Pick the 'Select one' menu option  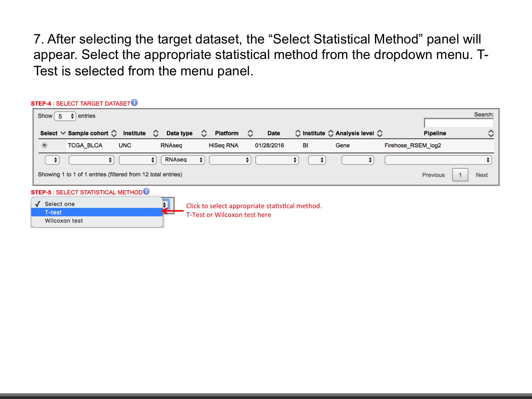tap(96, 204)
